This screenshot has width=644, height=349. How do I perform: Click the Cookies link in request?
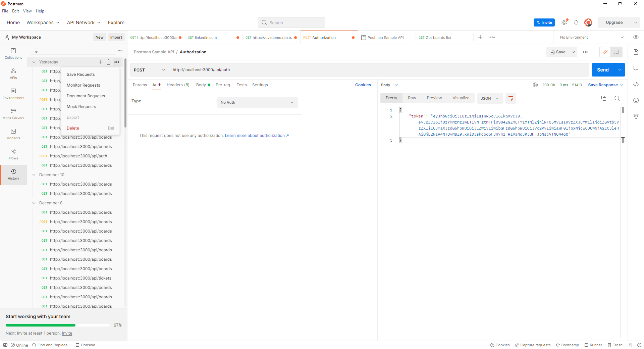coord(363,85)
